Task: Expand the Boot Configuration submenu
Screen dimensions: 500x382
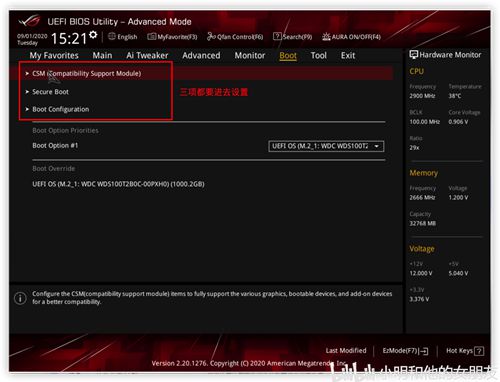Action: [57, 109]
